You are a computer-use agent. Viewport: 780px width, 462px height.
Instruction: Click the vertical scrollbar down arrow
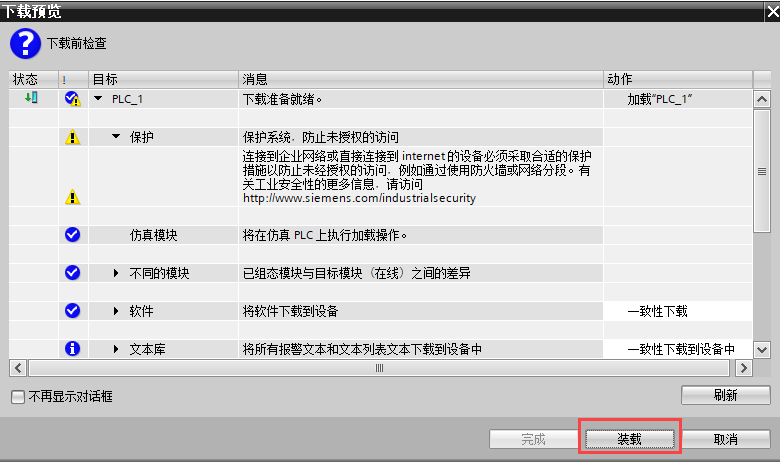click(761, 349)
